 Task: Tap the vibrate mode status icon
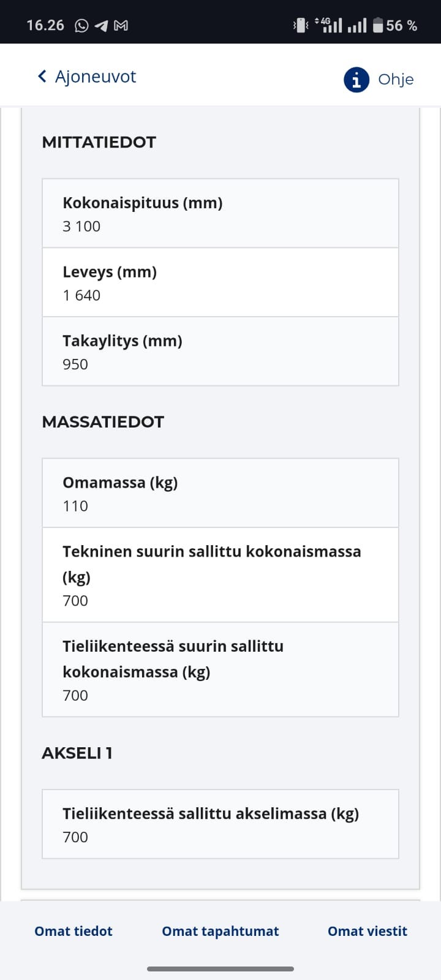[300, 24]
